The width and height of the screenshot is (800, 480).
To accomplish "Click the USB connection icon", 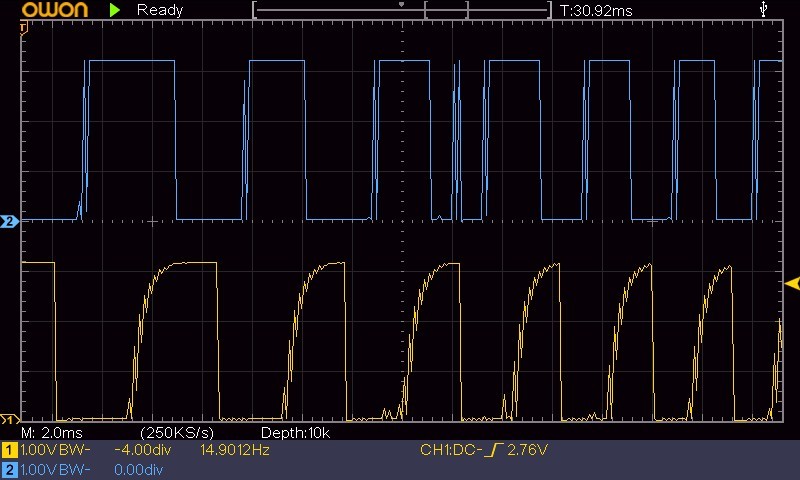I will point(763,9).
